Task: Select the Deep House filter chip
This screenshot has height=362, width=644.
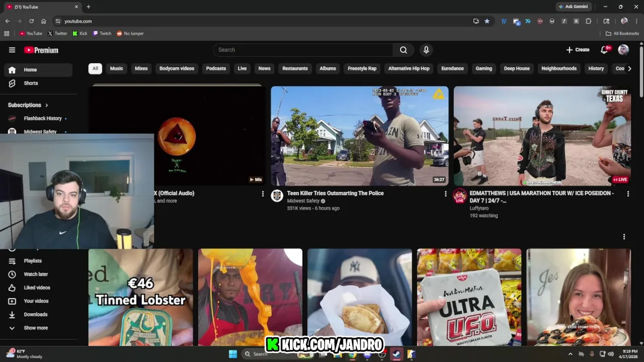Action: pyautogui.click(x=517, y=68)
